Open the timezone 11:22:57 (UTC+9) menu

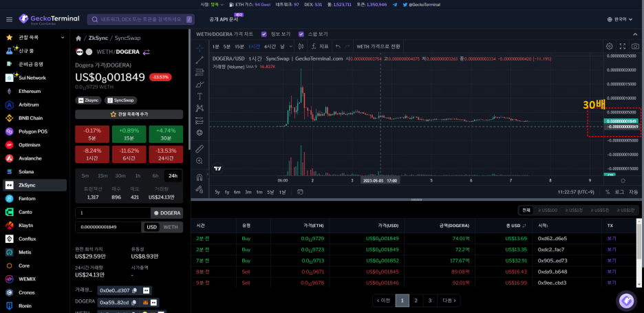[x=577, y=192]
